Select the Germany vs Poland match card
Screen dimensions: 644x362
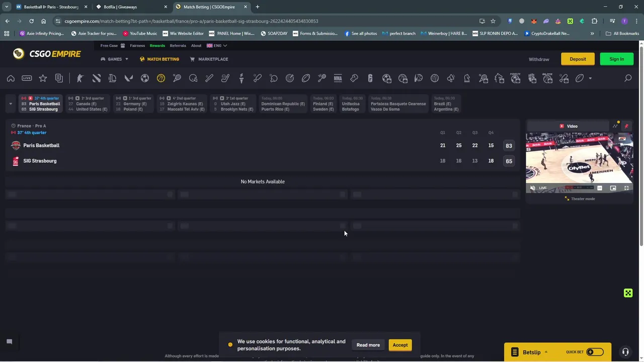133,104
